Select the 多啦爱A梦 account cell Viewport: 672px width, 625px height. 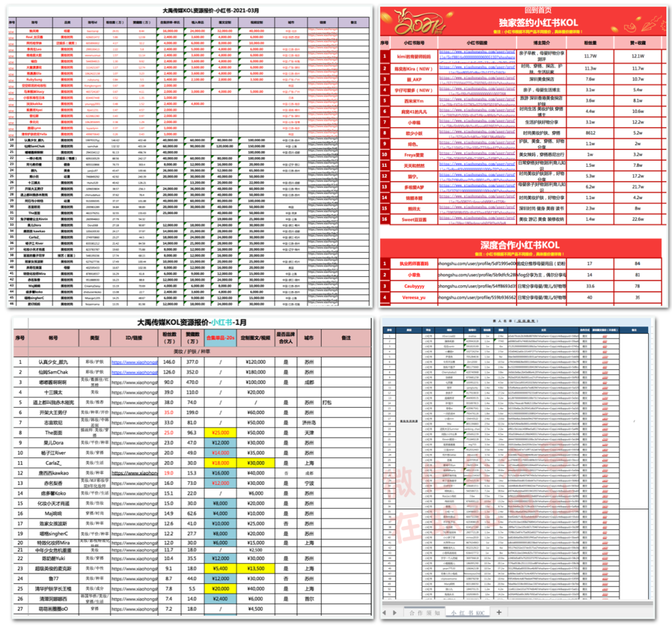coord(414,187)
